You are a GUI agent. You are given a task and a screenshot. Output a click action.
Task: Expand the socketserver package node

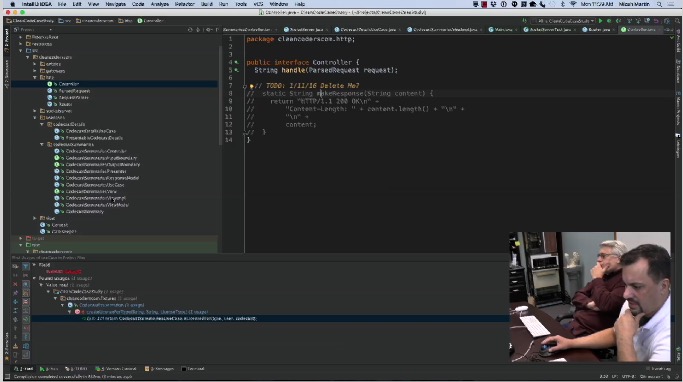click(35, 111)
